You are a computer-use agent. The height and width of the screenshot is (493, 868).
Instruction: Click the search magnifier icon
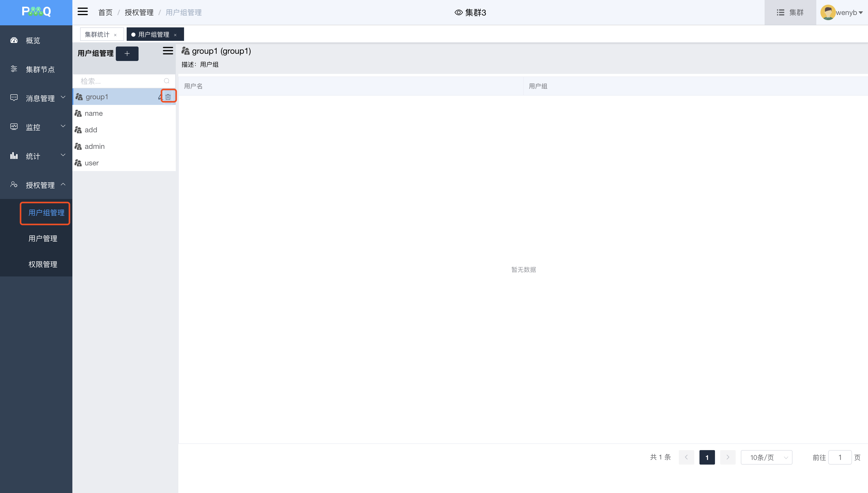point(166,81)
